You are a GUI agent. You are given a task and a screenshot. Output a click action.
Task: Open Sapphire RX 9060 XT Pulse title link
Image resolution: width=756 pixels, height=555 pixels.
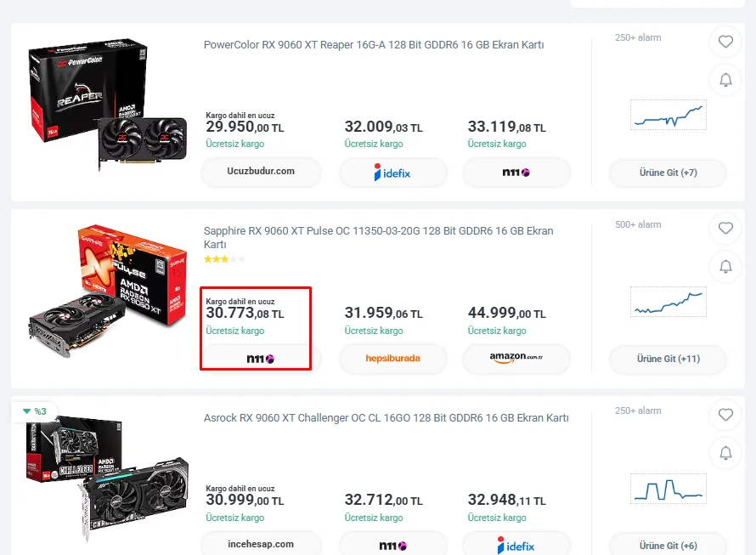(x=379, y=237)
